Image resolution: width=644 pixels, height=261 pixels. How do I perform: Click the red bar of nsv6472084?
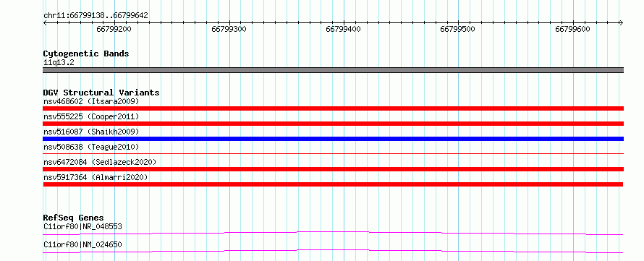[333, 169]
